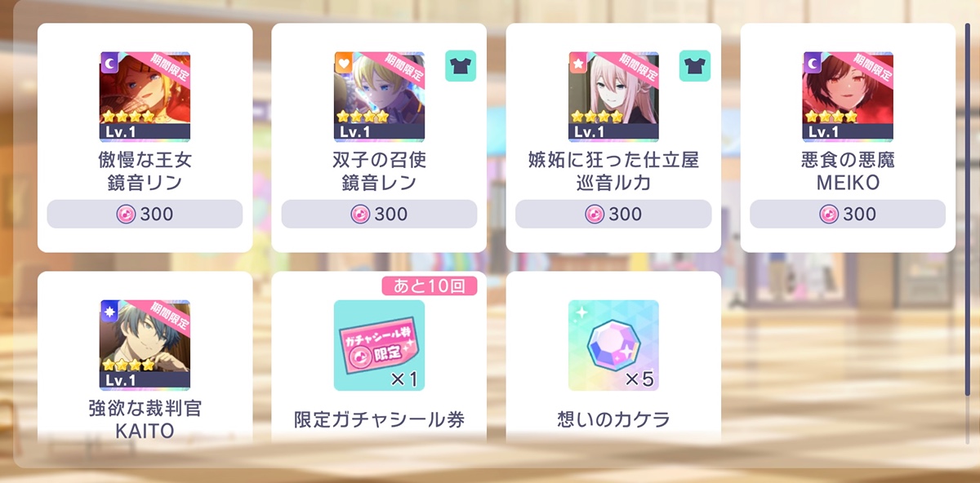Select the 限定ガチャシール券 ticket icon
Image resolution: width=980 pixels, height=483 pixels.
pos(379,345)
